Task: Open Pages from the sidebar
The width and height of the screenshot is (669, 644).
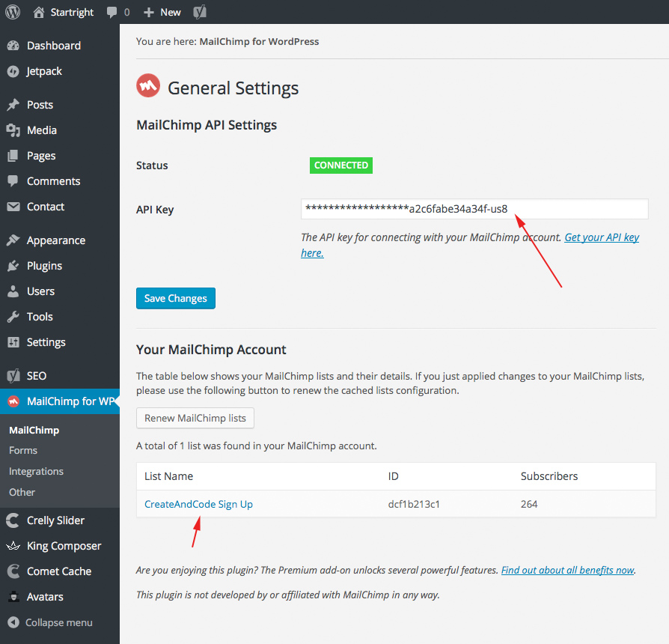Action: [41, 156]
